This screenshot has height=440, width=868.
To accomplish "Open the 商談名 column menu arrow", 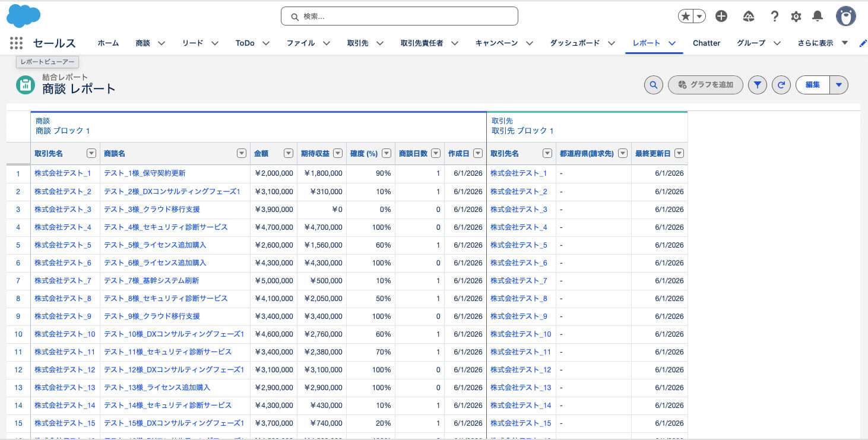I will tap(242, 153).
